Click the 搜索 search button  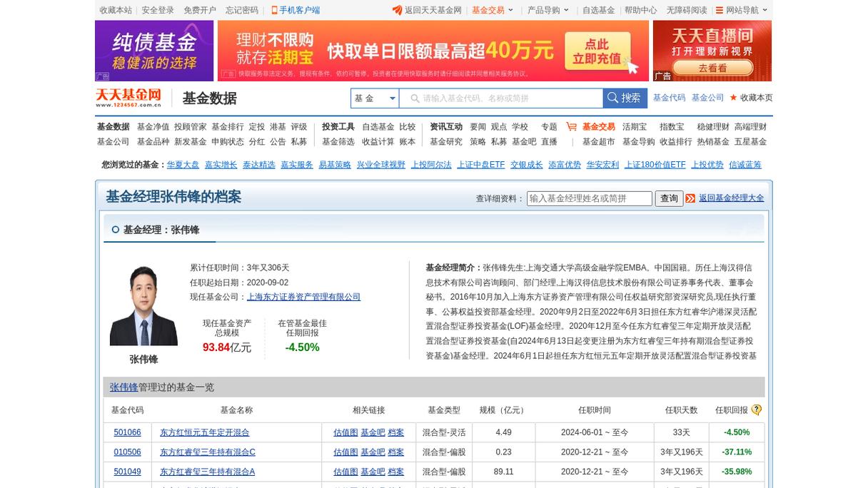626,98
